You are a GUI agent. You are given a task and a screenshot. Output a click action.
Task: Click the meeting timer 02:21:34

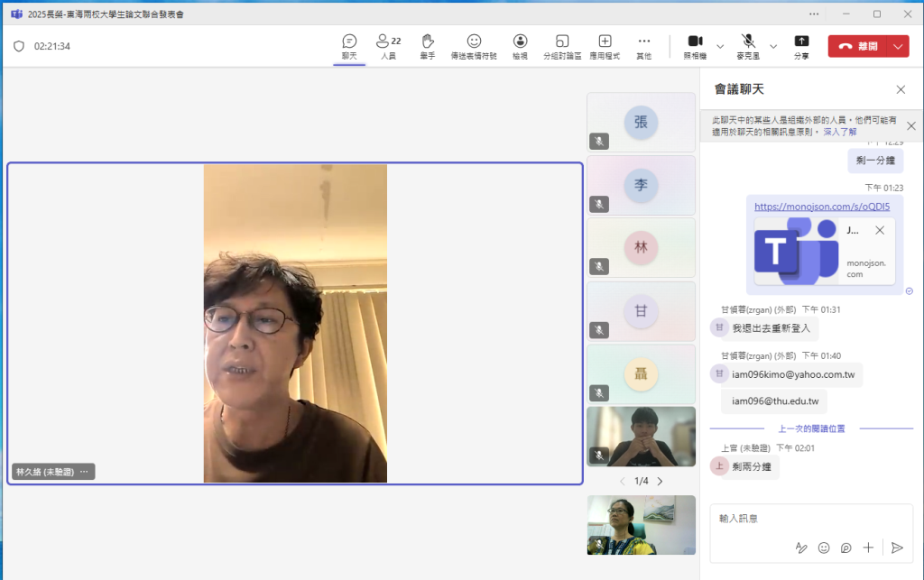tap(51, 46)
